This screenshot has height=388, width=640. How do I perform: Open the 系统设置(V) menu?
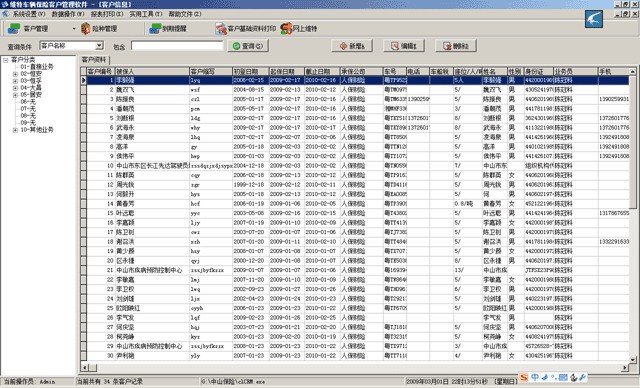tap(29, 14)
